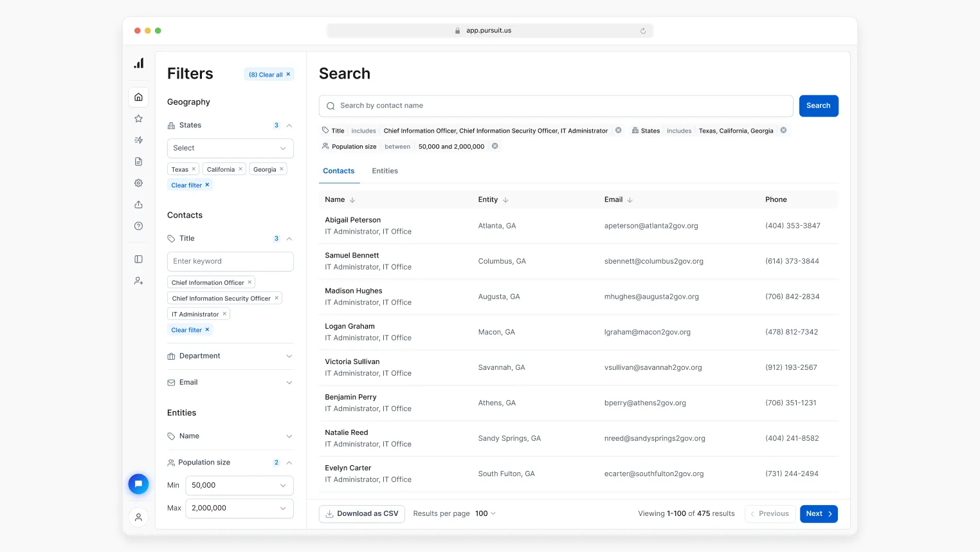Collapse the Population size filter
Screen dimensions: 980x552
click(x=289, y=463)
